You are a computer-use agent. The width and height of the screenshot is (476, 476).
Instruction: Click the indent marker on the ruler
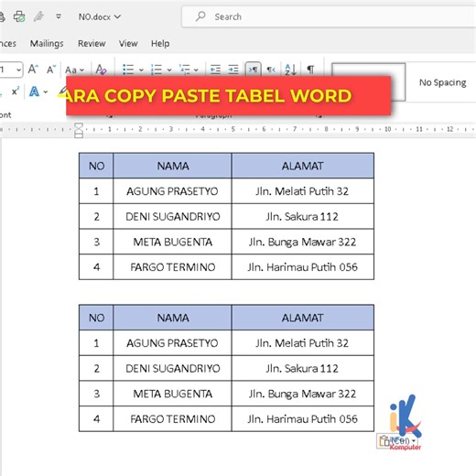pos(79,130)
